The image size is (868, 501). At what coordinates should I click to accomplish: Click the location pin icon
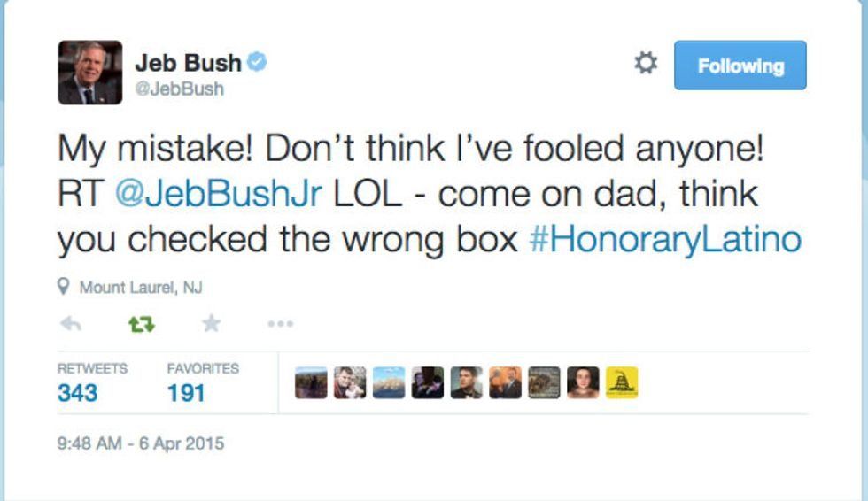(x=64, y=287)
